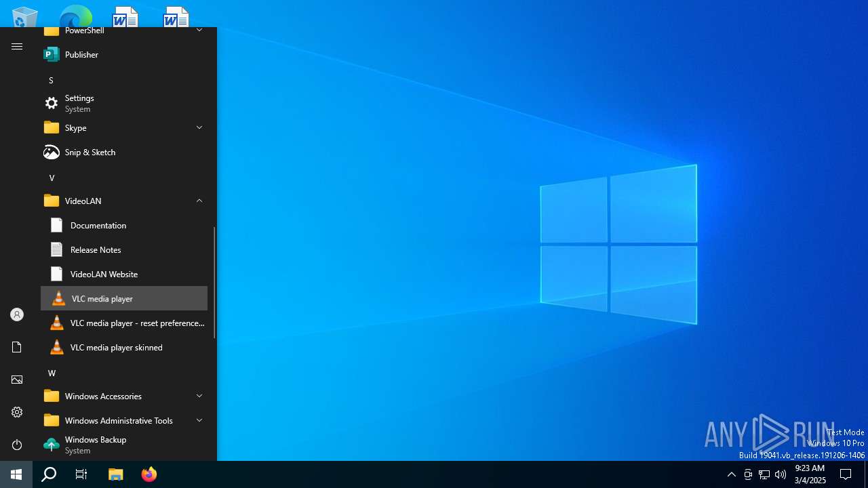The width and height of the screenshot is (868, 488).
Task: Open Microsoft Edge desktop shortcut
Action: pos(75,16)
